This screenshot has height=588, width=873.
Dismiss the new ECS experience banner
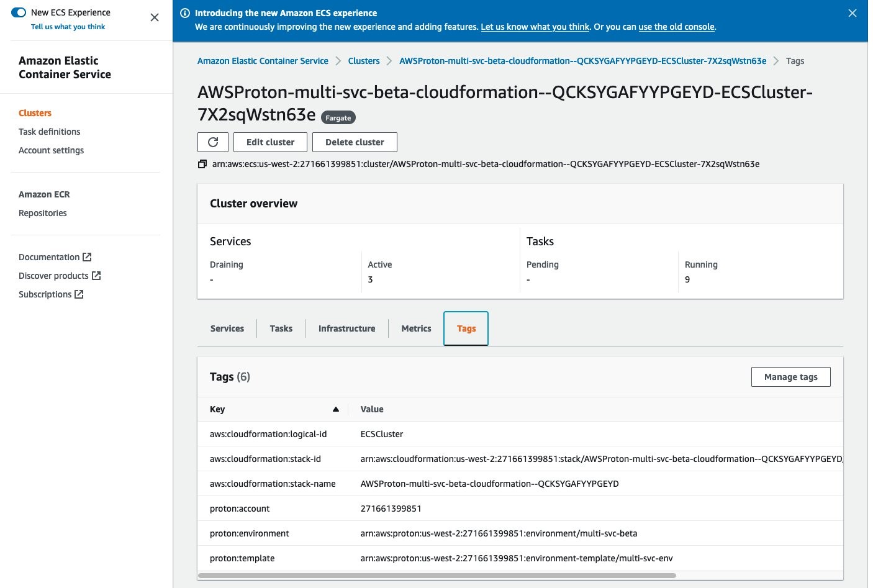(853, 13)
